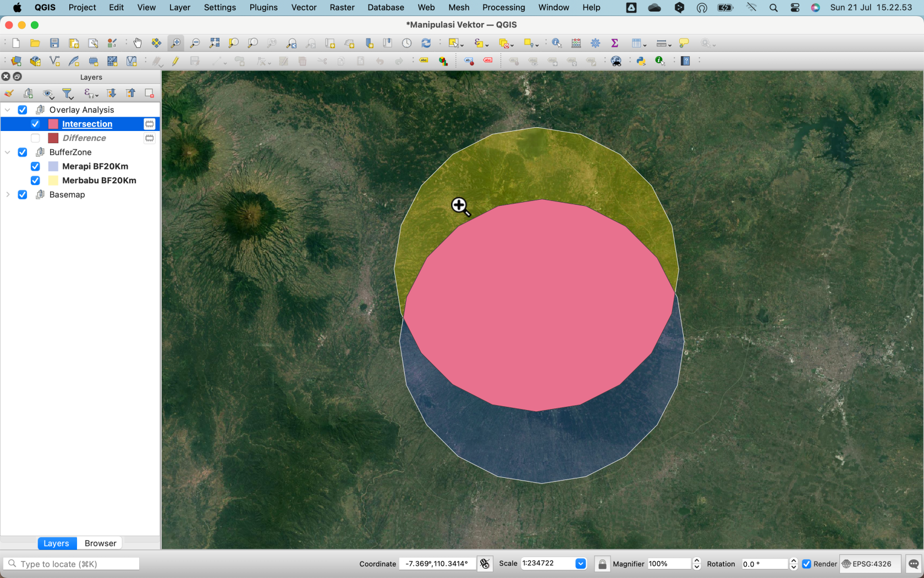Uncheck the Intersection layer checkbox
This screenshot has width=924, height=578.
[x=35, y=124]
